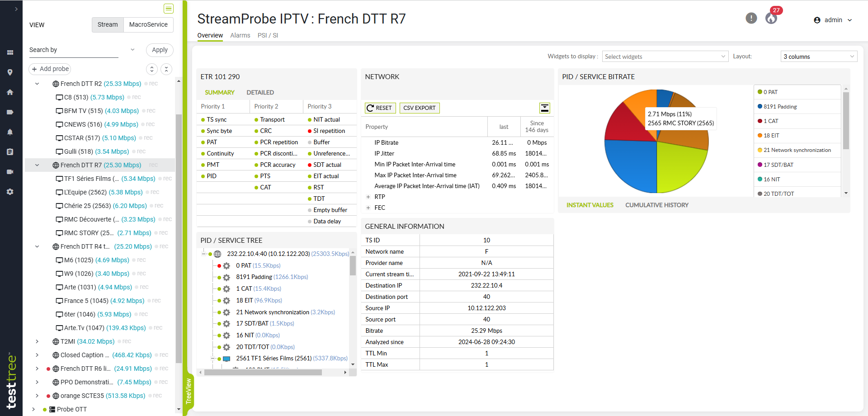Screen dimensions: 868x416
Task: Open the location pin map icon
Action: [x=10, y=72]
